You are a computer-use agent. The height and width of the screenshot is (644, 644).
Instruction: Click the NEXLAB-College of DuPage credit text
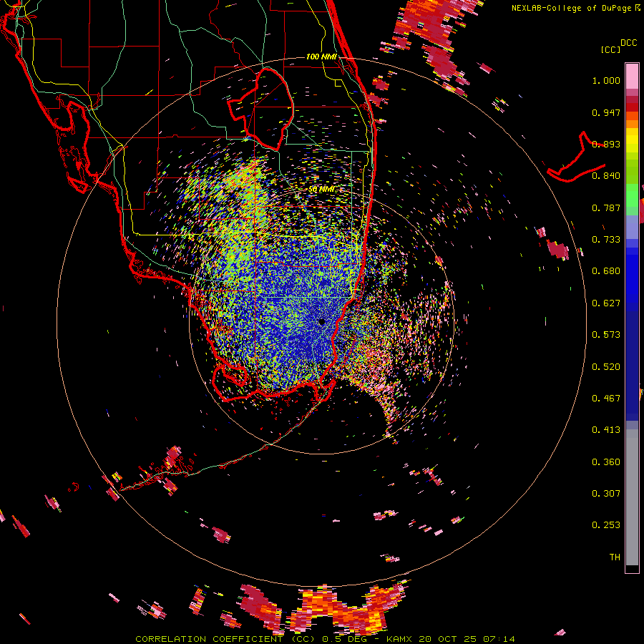point(571,8)
